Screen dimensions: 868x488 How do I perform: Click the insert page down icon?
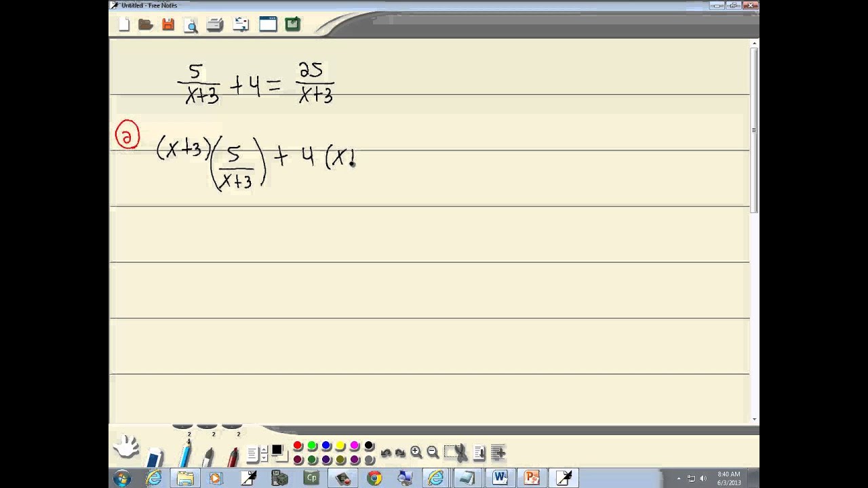pyautogui.click(x=479, y=453)
